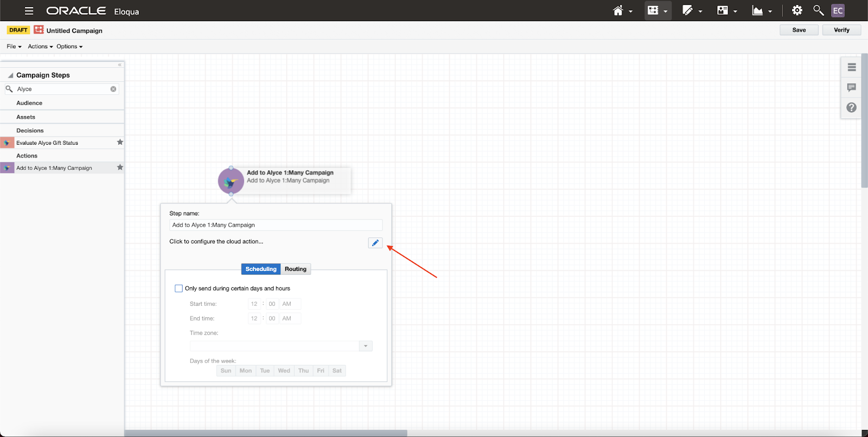Favorite the Evaluate Alyce Gift Status step
Image resolution: width=868 pixels, height=437 pixels.
coord(120,142)
